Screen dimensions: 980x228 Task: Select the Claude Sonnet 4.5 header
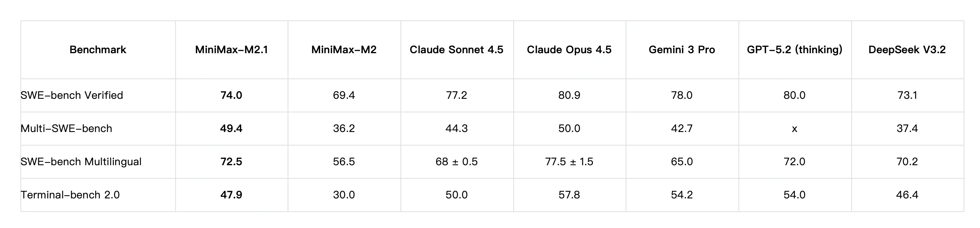456,50
